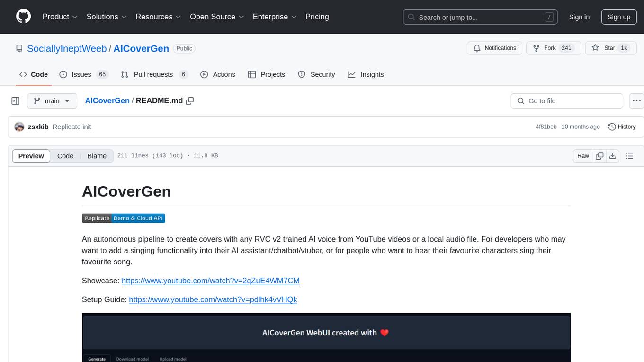Open the Raw file view
The image size is (644, 362).
tap(583, 156)
